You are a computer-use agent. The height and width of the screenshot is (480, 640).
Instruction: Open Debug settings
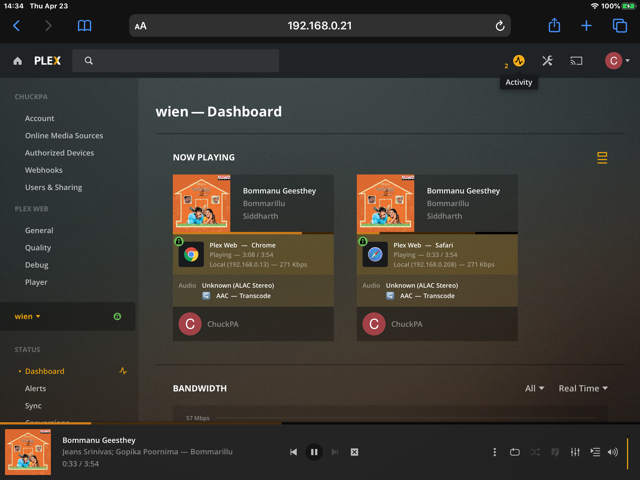click(36, 265)
